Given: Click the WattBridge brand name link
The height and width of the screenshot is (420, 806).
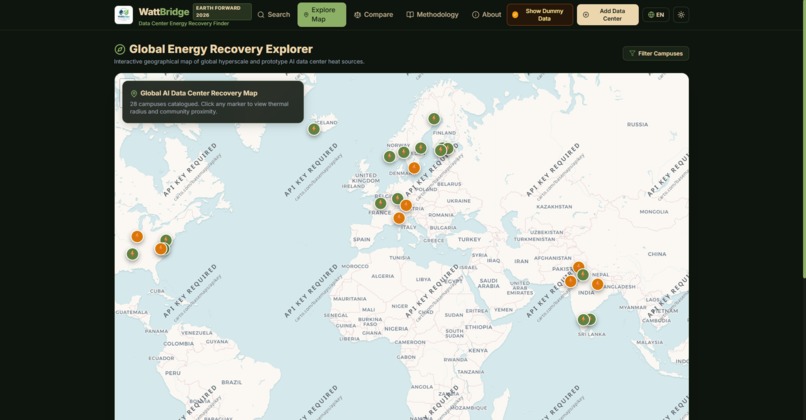Looking at the screenshot, I should (163, 12).
